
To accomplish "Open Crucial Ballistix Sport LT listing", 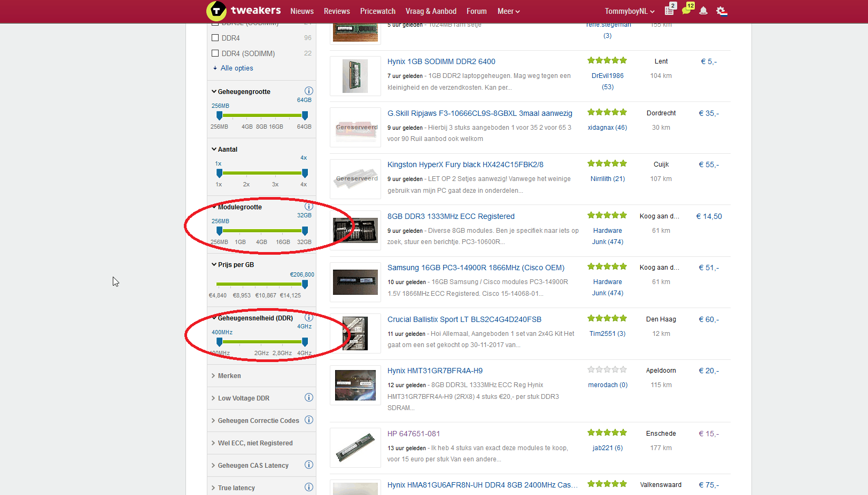I will pos(464,319).
